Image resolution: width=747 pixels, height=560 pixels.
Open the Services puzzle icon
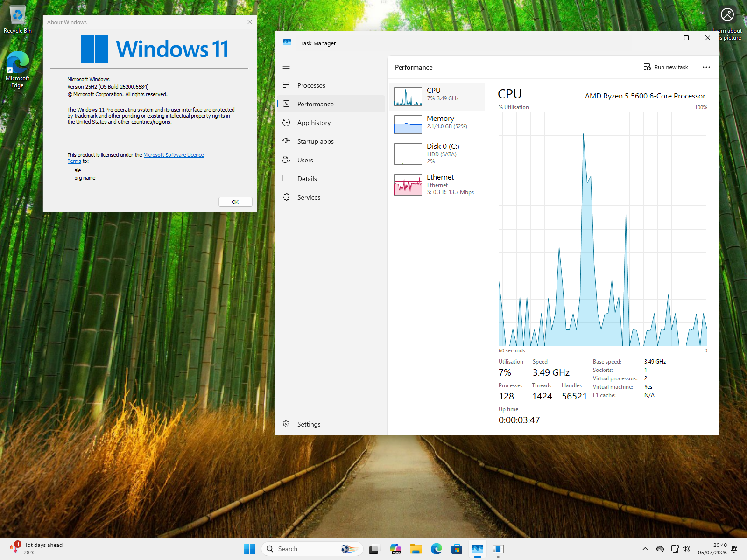[286, 197]
